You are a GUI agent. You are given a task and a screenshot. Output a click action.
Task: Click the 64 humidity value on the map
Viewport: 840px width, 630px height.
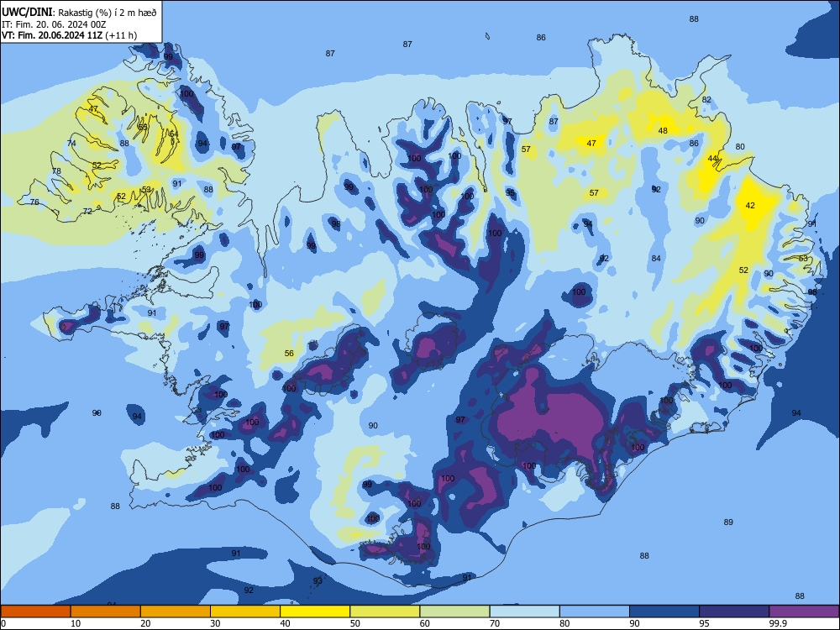point(174,134)
